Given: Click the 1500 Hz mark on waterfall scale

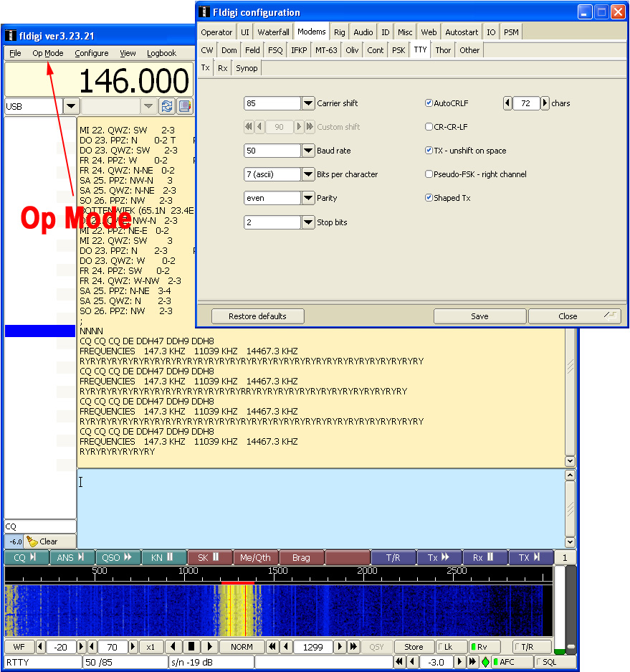Looking at the screenshot, I should (277, 572).
